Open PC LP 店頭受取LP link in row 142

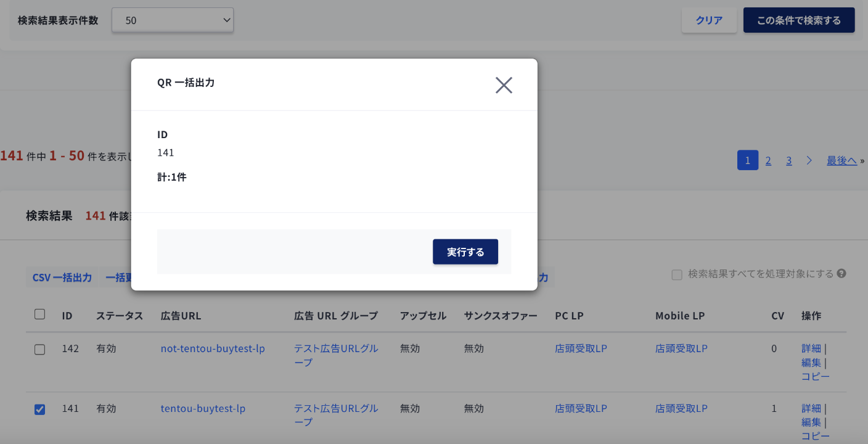pyautogui.click(x=581, y=348)
